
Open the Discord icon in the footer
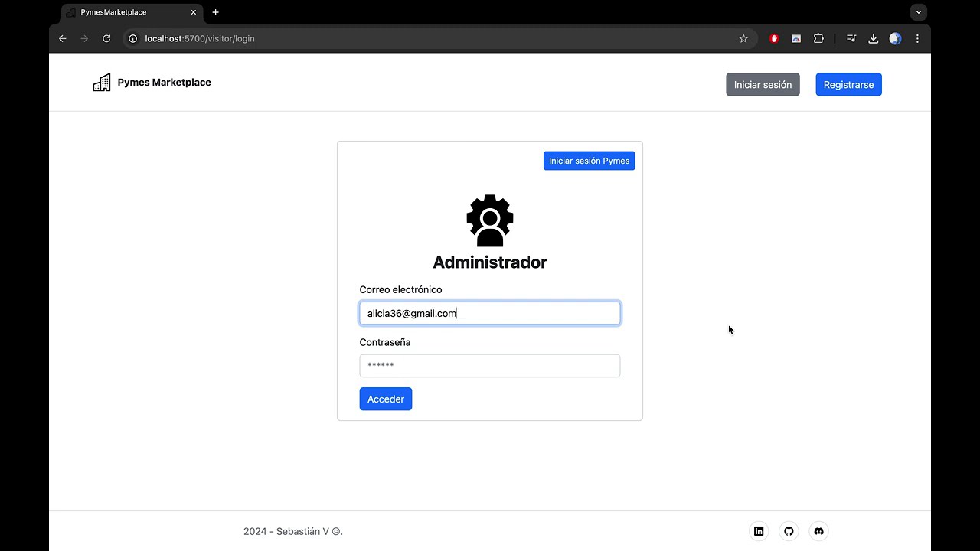(818, 531)
